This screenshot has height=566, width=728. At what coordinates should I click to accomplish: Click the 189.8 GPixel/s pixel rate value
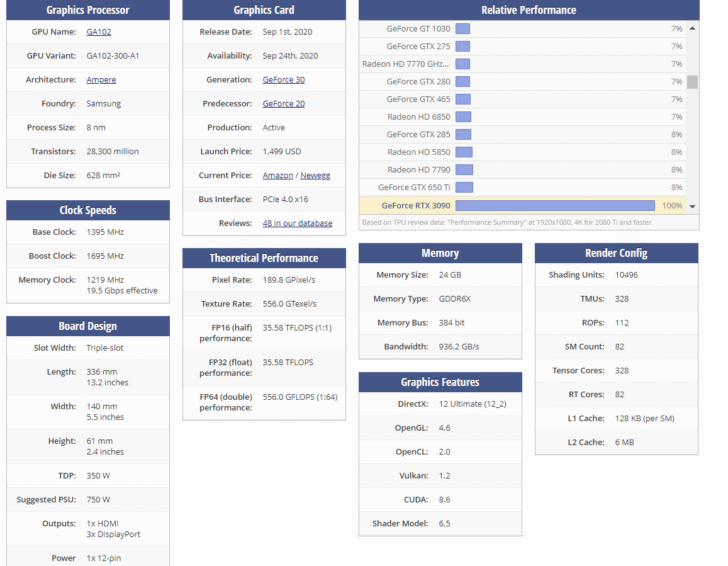289,280
